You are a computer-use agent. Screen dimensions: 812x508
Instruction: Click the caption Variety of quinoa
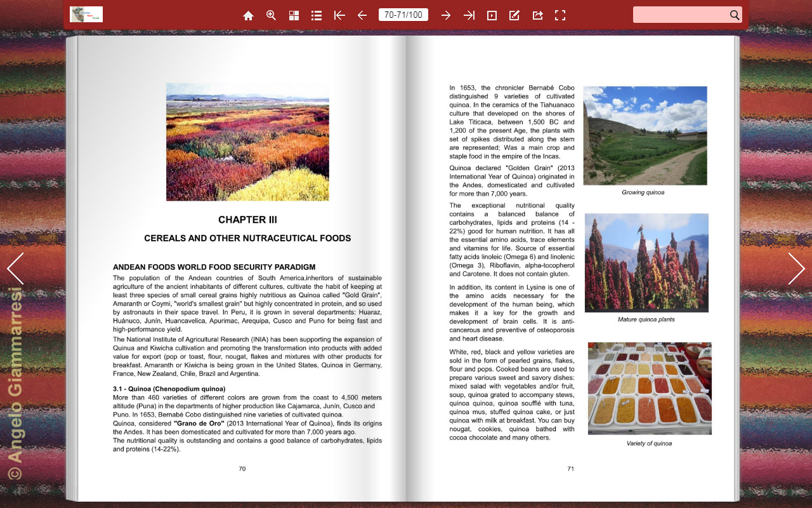click(649, 443)
